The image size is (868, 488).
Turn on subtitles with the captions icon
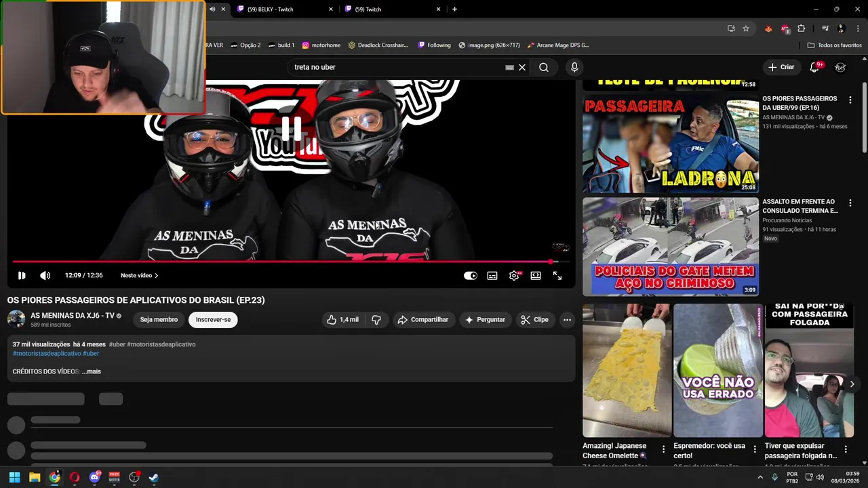click(x=492, y=276)
